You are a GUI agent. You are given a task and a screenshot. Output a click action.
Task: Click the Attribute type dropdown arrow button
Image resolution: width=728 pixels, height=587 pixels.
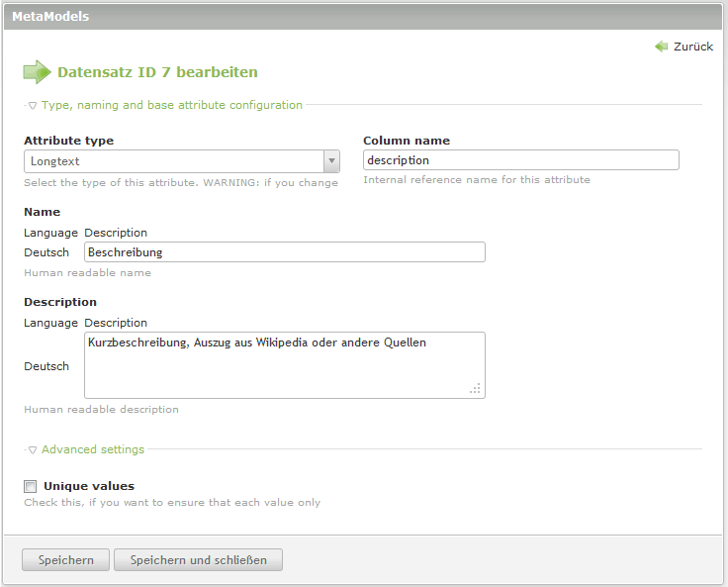pos(331,160)
